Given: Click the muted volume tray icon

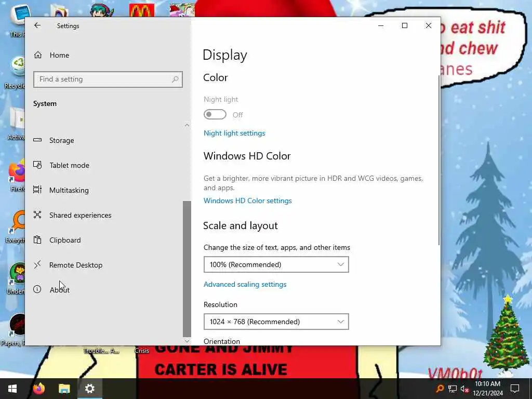Looking at the screenshot, I should (464, 389).
